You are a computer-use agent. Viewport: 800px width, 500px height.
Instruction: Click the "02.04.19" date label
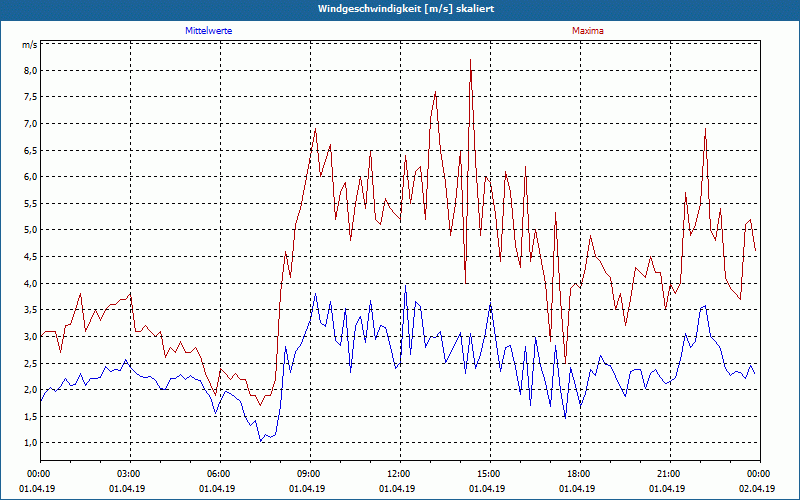tap(757, 489)
